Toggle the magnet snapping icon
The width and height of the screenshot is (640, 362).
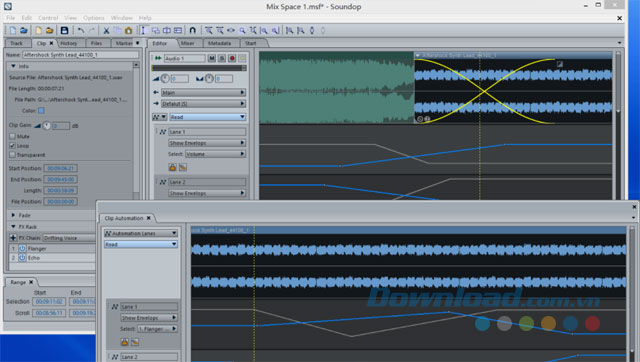tap(192, 31)
